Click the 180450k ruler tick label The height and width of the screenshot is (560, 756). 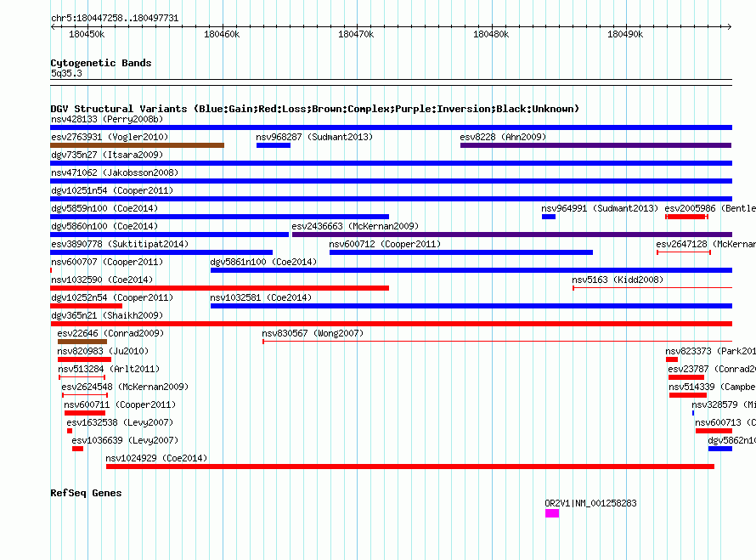click(87, 34)
